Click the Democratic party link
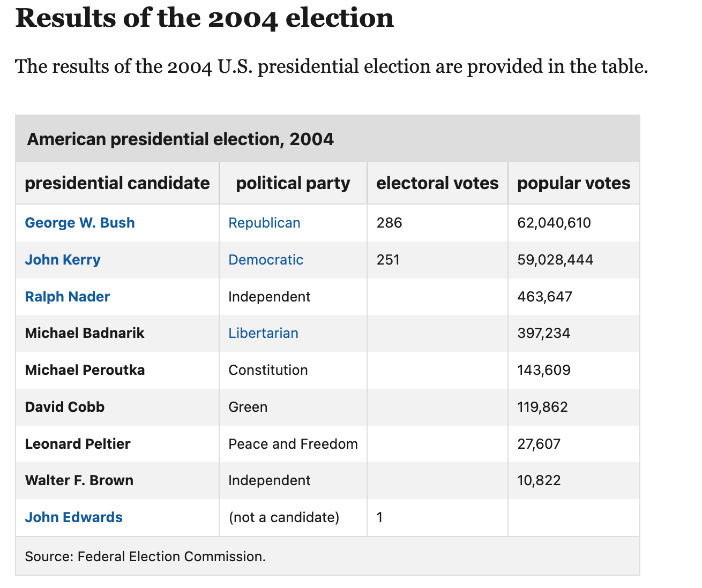702x588 pixels. [266, 260]
